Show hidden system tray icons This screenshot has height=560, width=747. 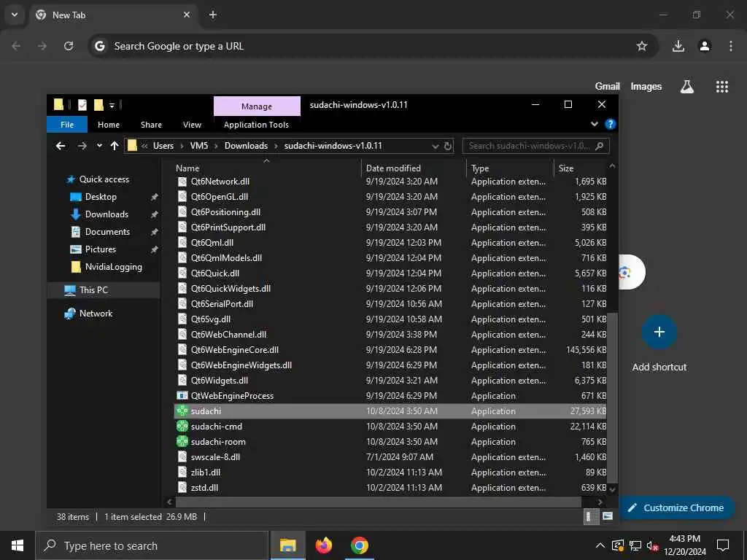[600, 545]
